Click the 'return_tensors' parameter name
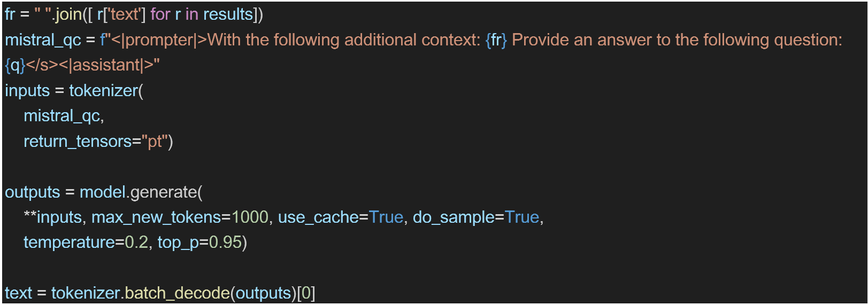This screenshot has width=868, height=305. click(78, 142)
